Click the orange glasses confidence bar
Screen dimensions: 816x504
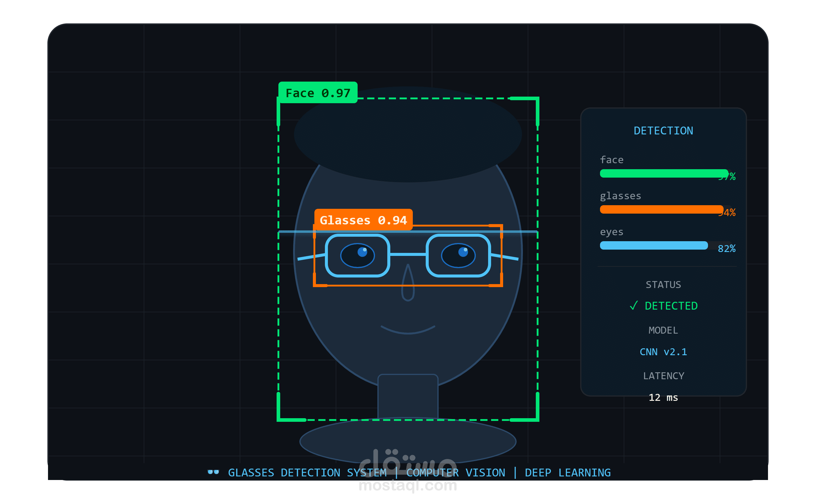click(x=662, y=209)
